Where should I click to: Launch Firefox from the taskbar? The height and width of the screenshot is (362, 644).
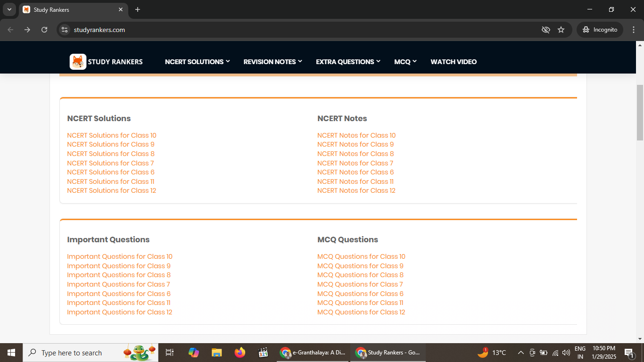click(x=240, y=353)
